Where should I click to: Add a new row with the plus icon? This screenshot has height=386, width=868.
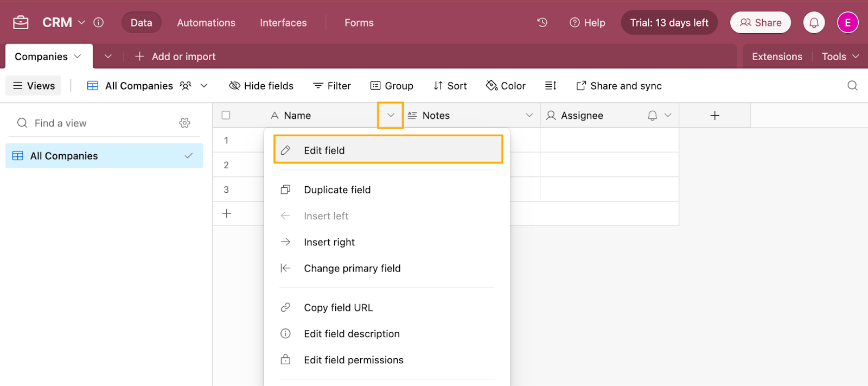[x=227, y=213]
